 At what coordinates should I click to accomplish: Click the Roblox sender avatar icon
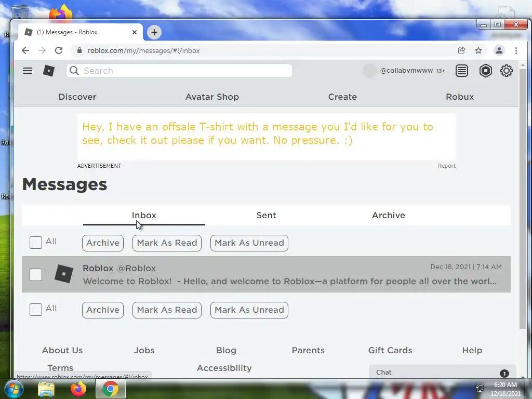coord(64,274)
